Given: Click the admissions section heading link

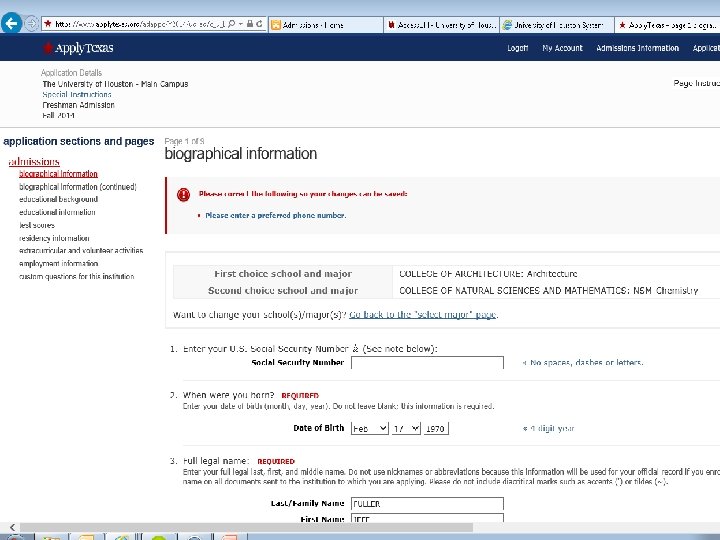Looking at the screenshot, I should [x=34, y=162].
